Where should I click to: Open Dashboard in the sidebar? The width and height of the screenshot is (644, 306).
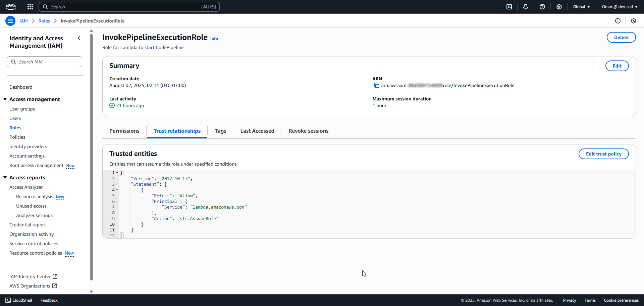[21, 87]
